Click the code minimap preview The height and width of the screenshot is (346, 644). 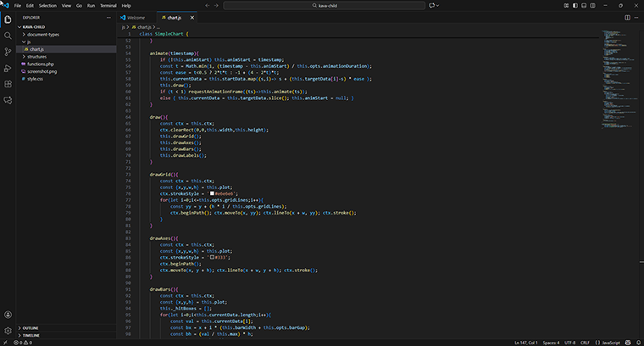point(619,79)
